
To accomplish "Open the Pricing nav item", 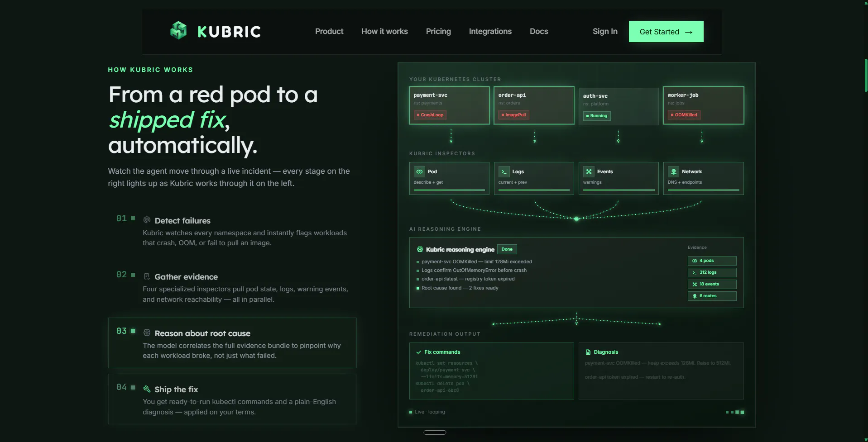I will 438,31.
